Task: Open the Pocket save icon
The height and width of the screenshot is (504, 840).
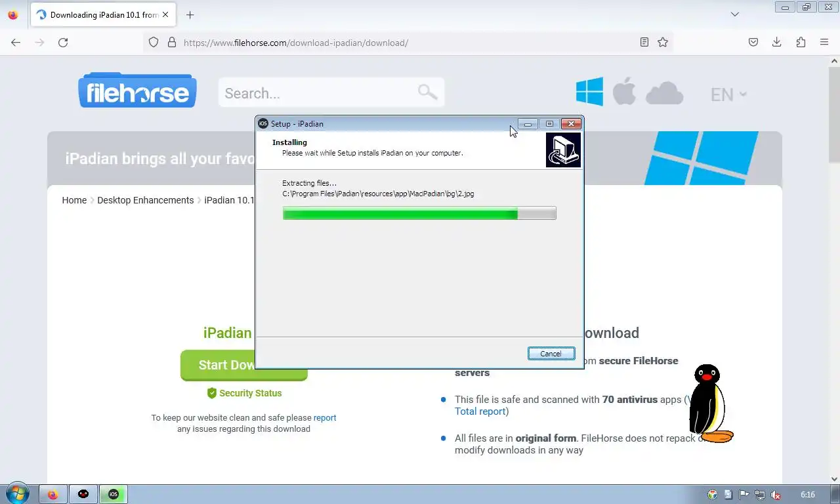Action: [753, 43]
